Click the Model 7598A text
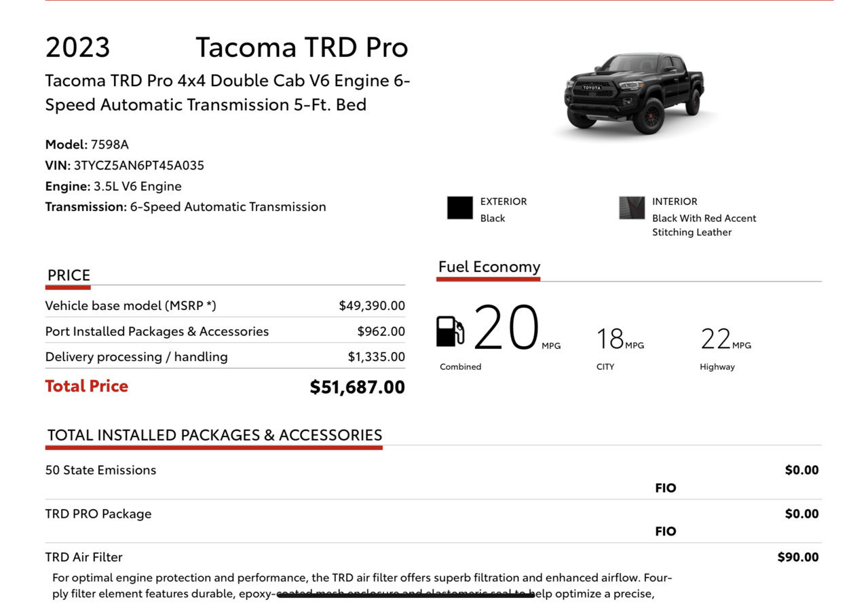Screen dimensions: 868x604 [x=87, y=145]
